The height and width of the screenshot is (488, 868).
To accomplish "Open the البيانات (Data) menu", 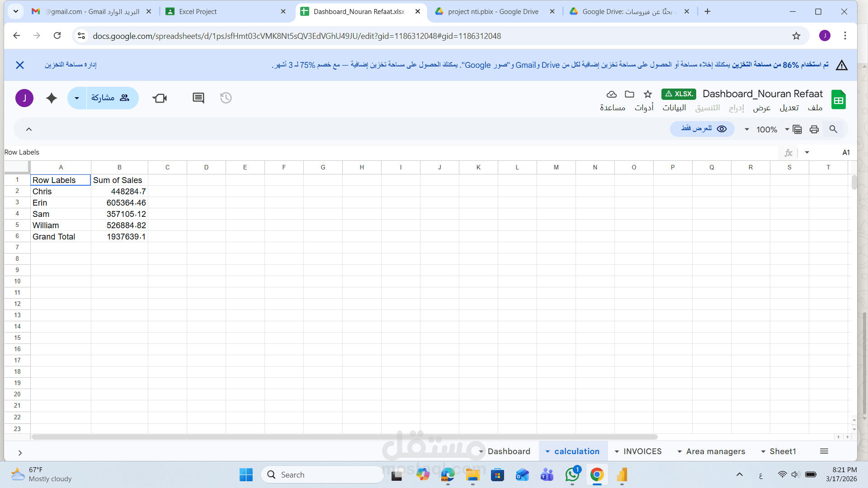I will (674, 108).
